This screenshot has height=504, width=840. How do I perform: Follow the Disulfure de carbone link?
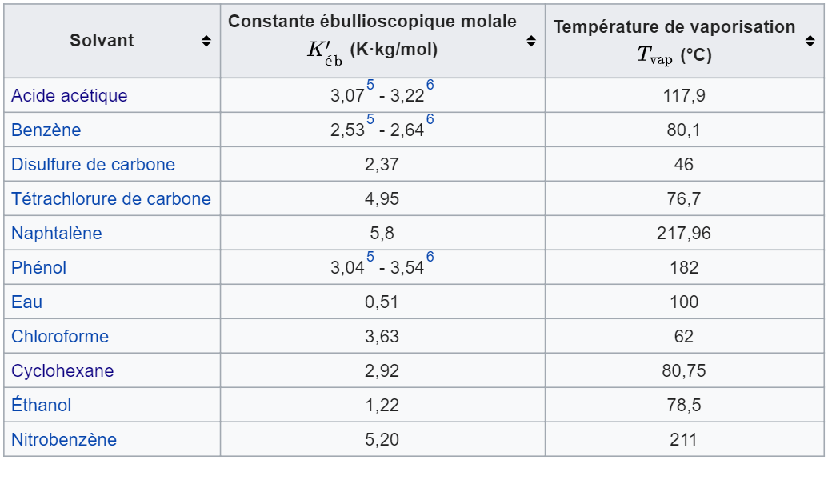(x=93, y=165)
